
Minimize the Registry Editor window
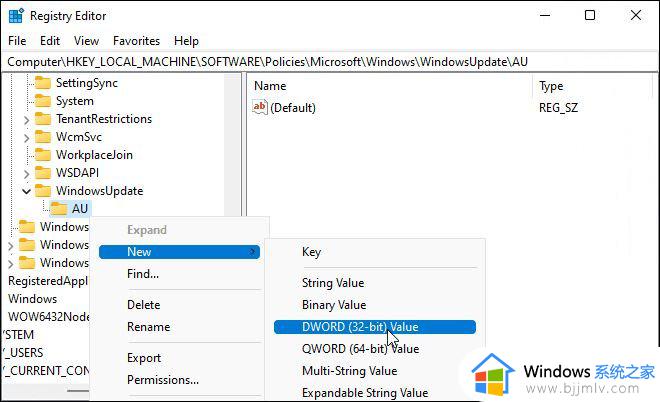pyautogui.click(x=545, y=16)
